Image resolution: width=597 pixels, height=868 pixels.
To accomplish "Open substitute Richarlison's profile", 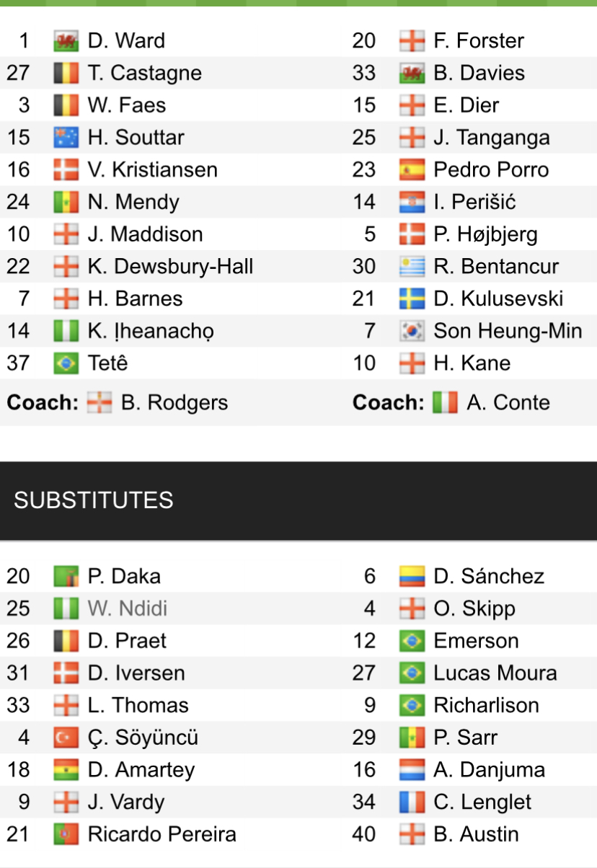I will (486, 706).
